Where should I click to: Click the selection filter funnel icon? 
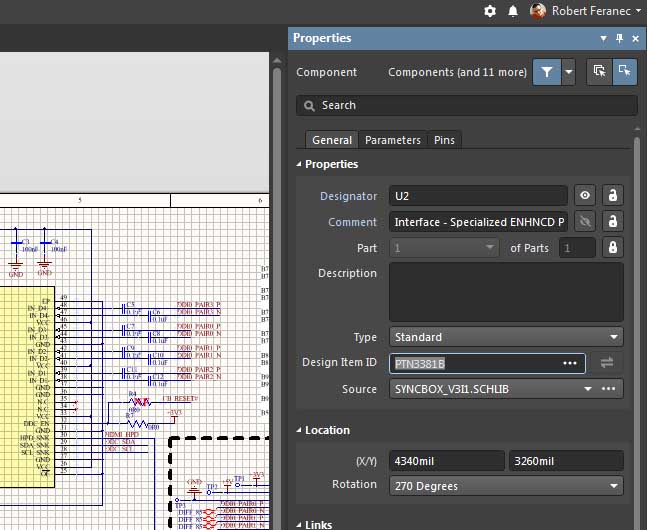(546, 72)
